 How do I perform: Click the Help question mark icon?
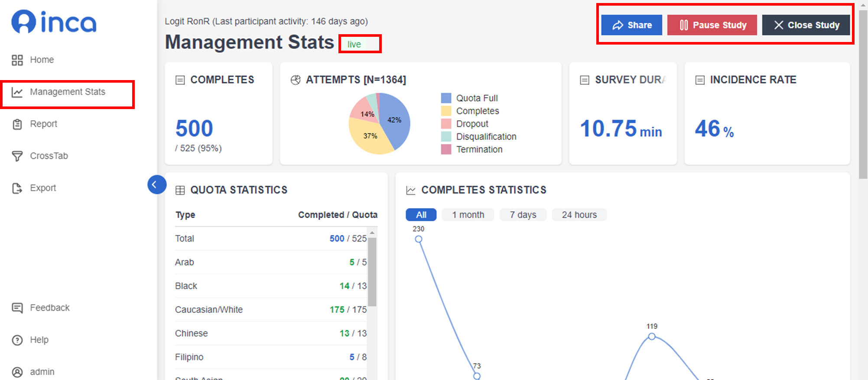tap(17, 340)
